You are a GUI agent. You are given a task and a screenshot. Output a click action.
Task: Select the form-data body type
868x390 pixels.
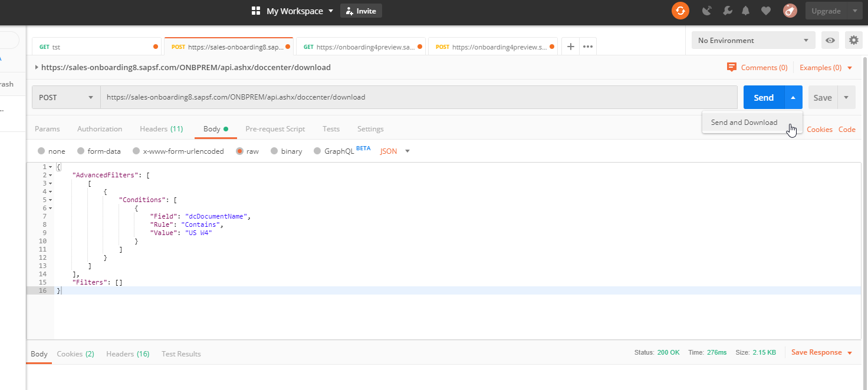pyautogui.click(x=81, y=151)
